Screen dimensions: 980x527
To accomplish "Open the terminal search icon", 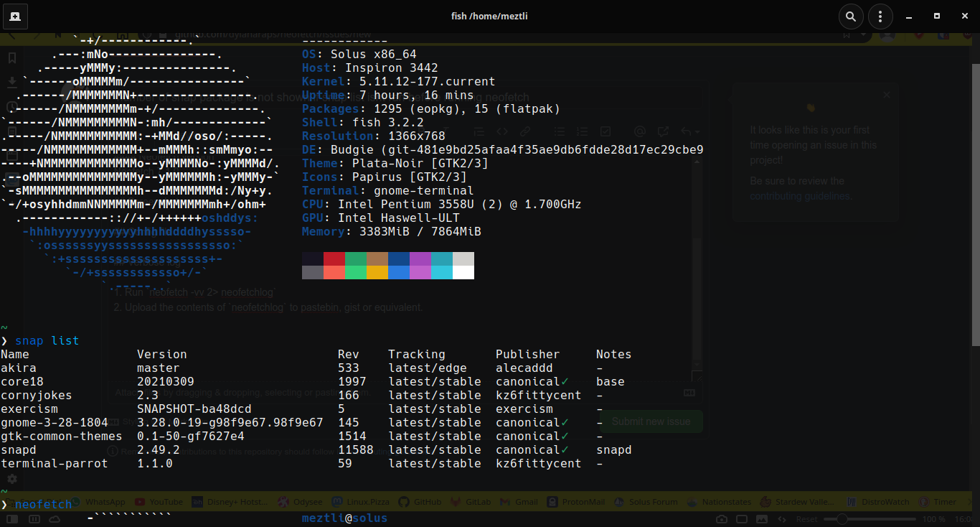I will click(850, 16).
